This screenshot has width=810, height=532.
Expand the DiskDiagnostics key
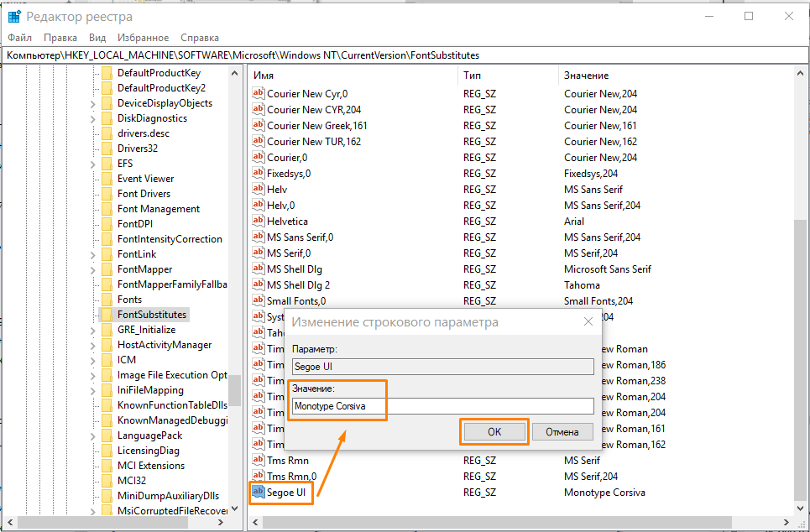click(93, 119)
